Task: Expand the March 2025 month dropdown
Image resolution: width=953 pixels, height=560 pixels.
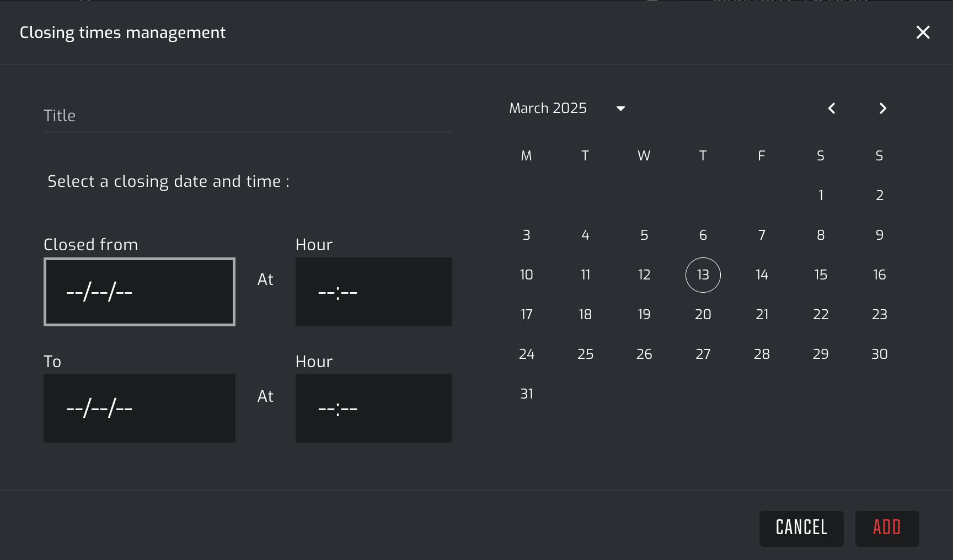Action: click(x=620, y=109)
